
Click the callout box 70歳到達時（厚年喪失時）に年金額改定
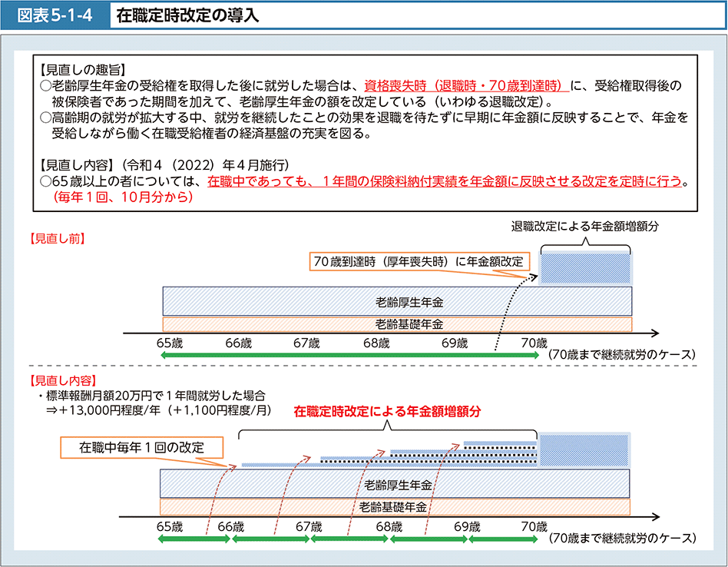click(x=420, y=262)
